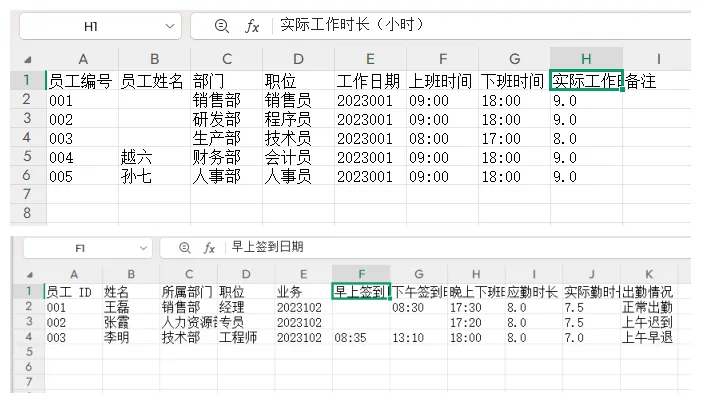701x403 pixels.
Task: Select the cell containing 工程师
Action: click(246, 337)
